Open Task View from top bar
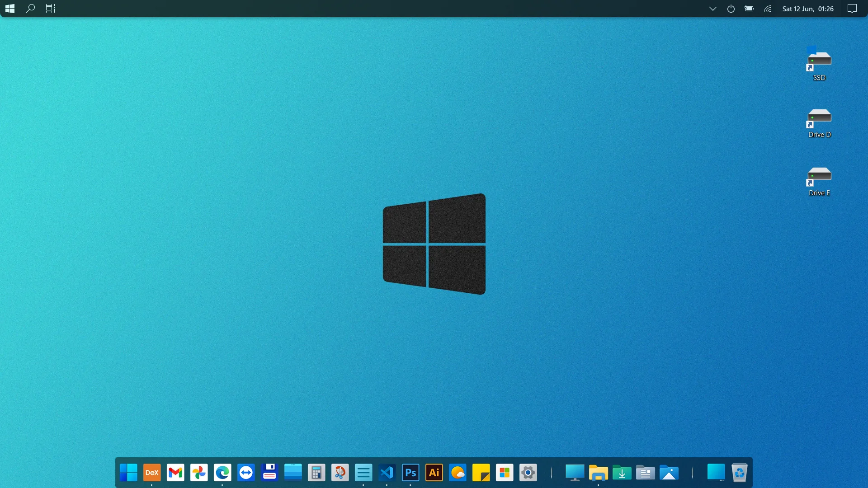Image resolution: width=868 pixels, height=488 pixels. [x=50, y=9]
